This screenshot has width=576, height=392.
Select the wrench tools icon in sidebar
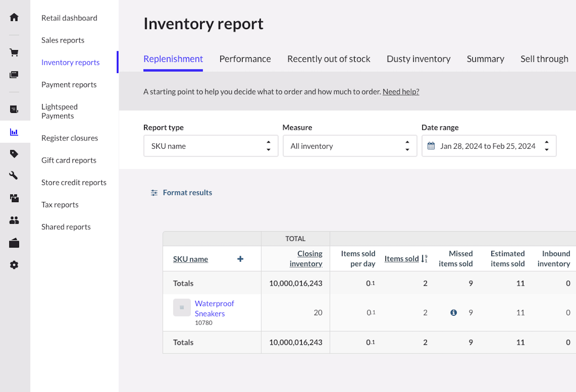click(14, 175)
